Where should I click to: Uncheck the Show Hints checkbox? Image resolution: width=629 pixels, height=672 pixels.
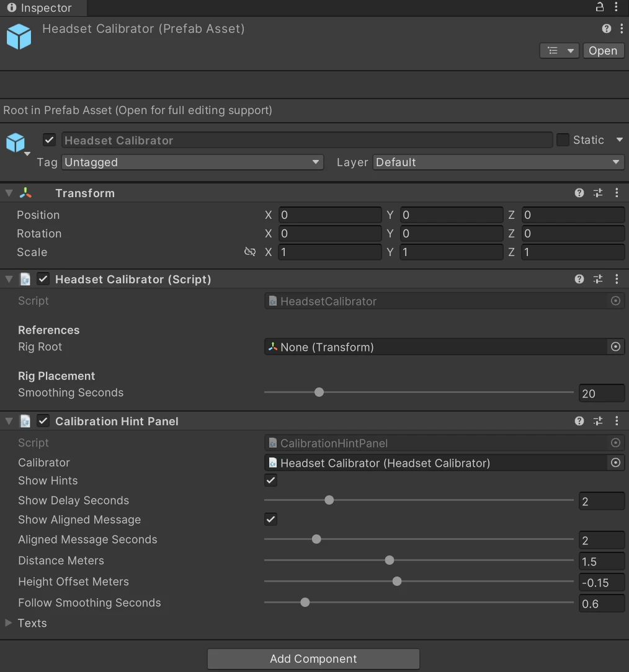pyautogui.click(x=270, y=480)
